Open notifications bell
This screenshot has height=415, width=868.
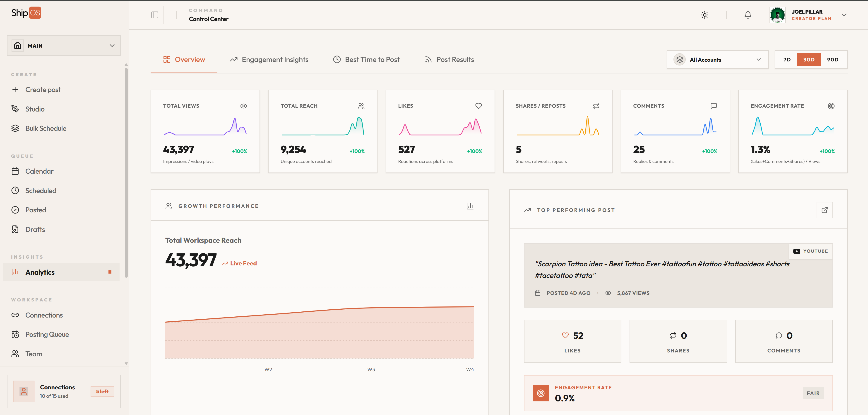pos(748,15)
